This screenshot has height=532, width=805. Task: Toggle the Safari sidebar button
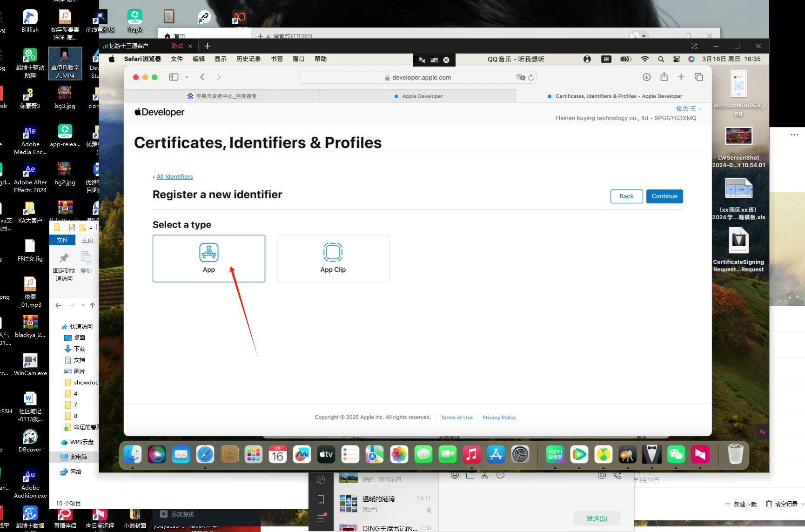[174, 77]
